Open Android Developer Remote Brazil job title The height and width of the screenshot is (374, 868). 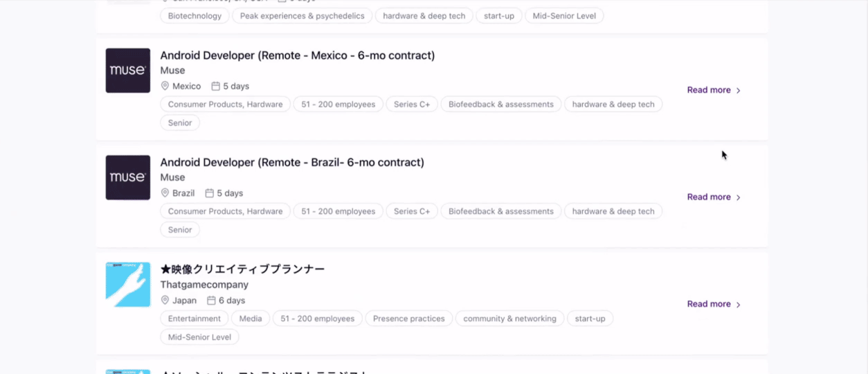292,162
